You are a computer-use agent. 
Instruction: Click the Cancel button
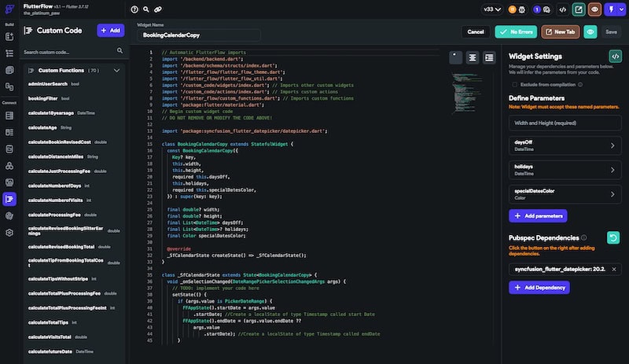point(476,31)
